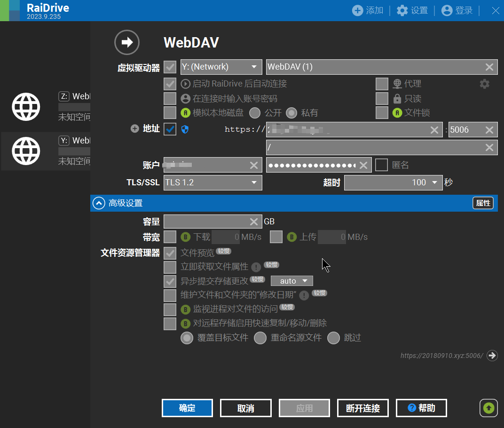504x428 pixels.
Task: Click the large arrow icon beside WebDAV
Action: 127,42
